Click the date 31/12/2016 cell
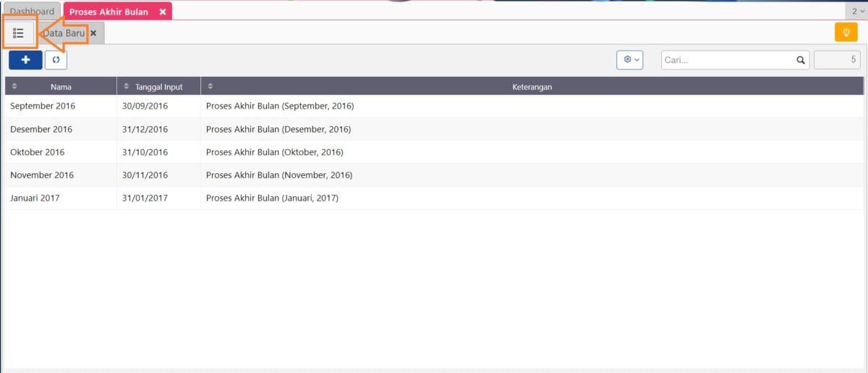868x373 pixels. coord(145,129)
